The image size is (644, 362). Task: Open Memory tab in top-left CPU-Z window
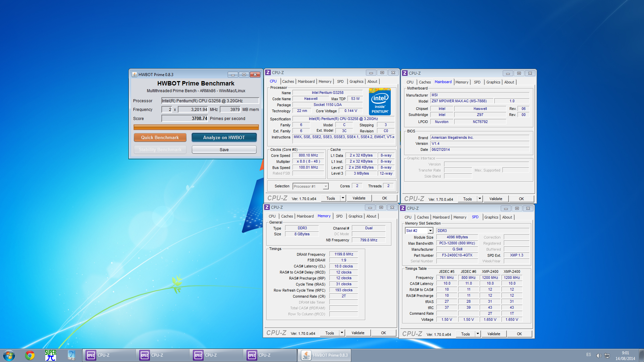point(325,81)
